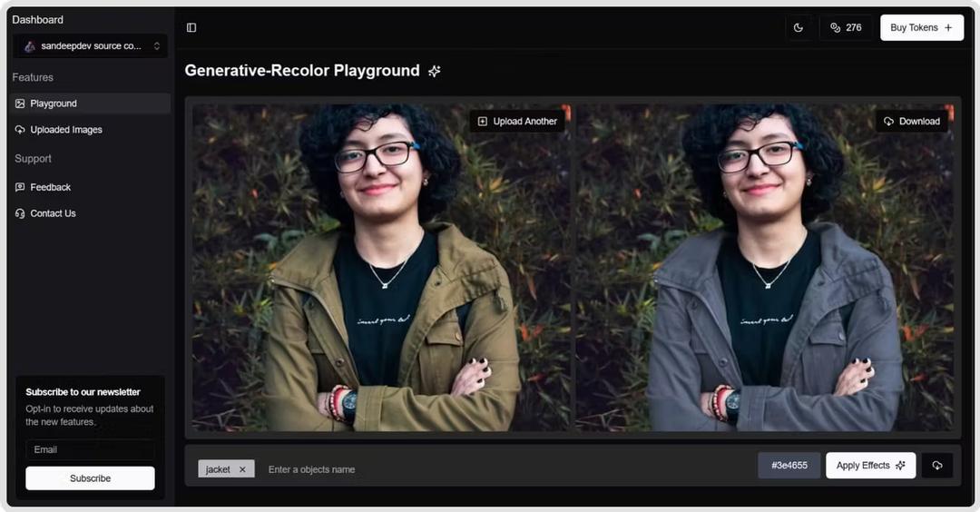This screenshot has width=980, height=512.
Task: Click the Generative-Recolor Playground heading
Action: pyautogui.click(x=302, y=71)
